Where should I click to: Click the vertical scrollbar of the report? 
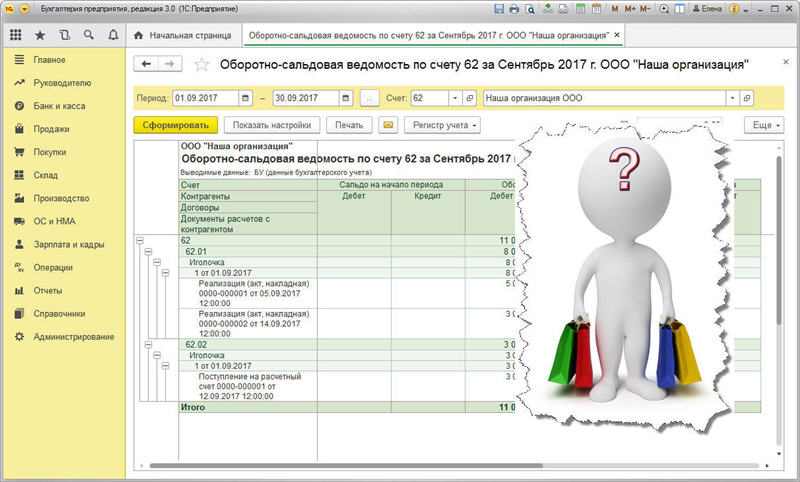click(x=779, y=240)
